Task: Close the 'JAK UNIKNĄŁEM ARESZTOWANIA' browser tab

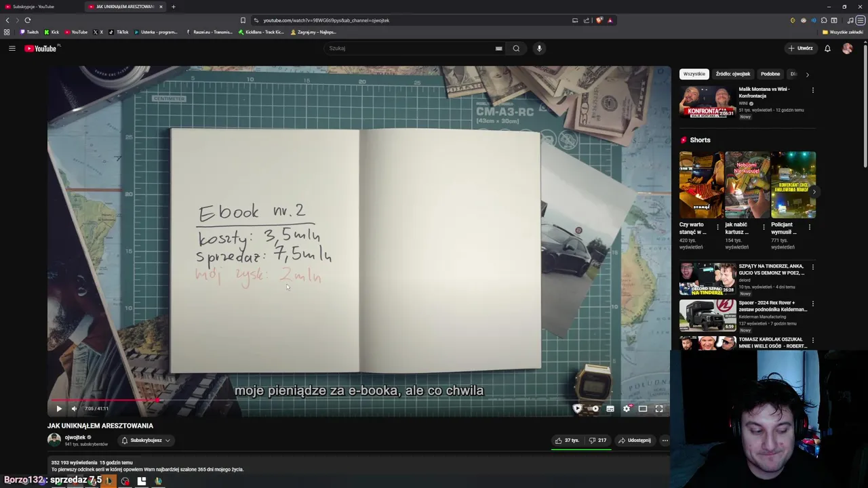Action: tap(161, 7)
